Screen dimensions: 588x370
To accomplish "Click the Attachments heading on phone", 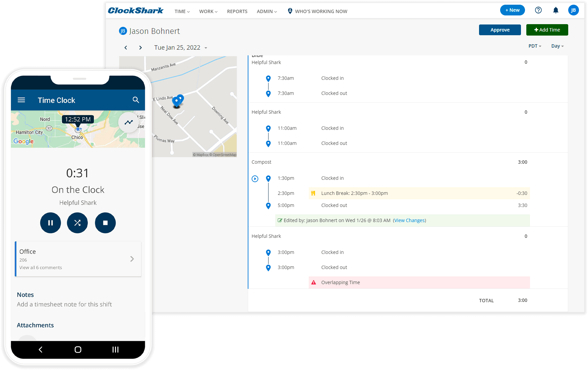I will coord(35,325).
